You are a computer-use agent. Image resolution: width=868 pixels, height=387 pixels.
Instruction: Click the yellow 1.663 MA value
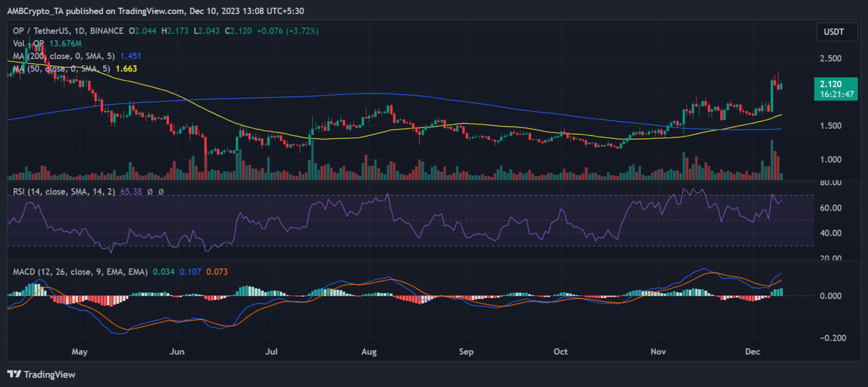tap(126, 68)
